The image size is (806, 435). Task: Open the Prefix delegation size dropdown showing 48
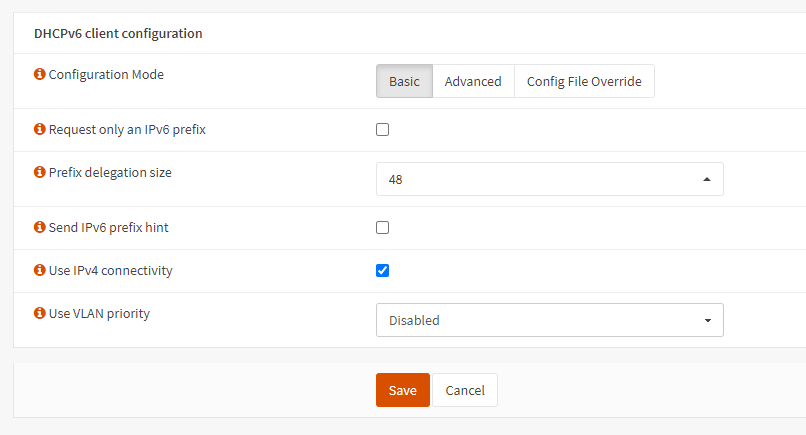click(549, 179)
